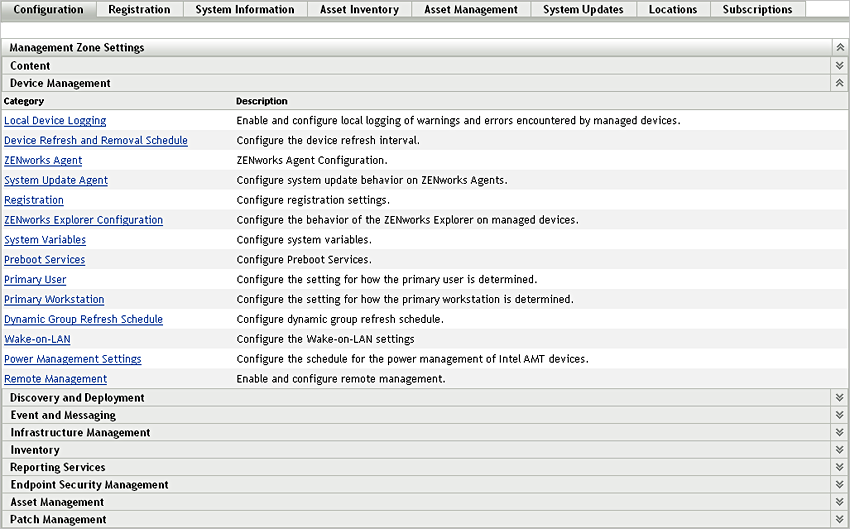Open Local Device Logging settings link
Viewport: 850px width, 529px height.
(x=55, y=121)
